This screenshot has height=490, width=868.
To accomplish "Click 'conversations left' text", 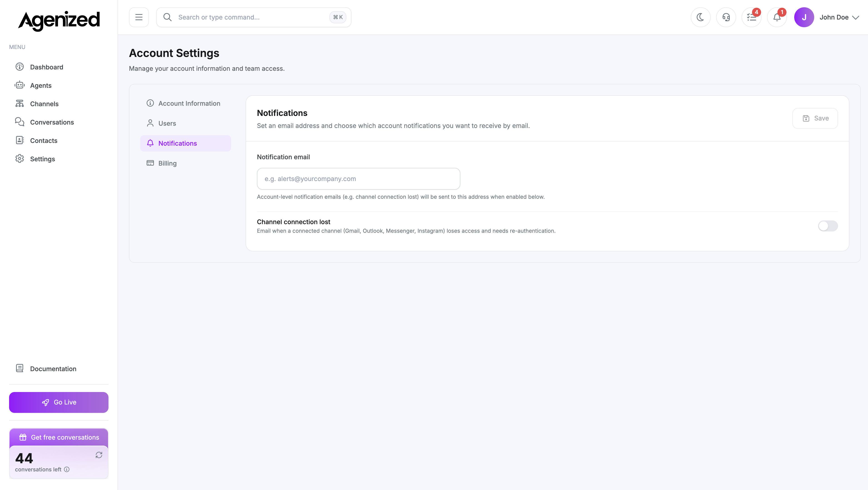I will pyautogui.click(x=38, y=469).
